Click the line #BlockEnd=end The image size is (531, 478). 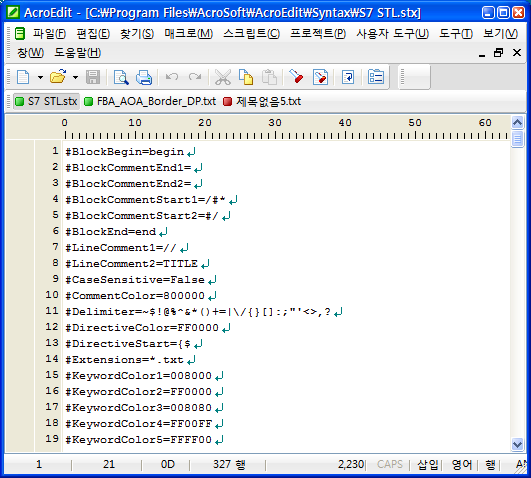pyautogui.click(x=110, y=232)
